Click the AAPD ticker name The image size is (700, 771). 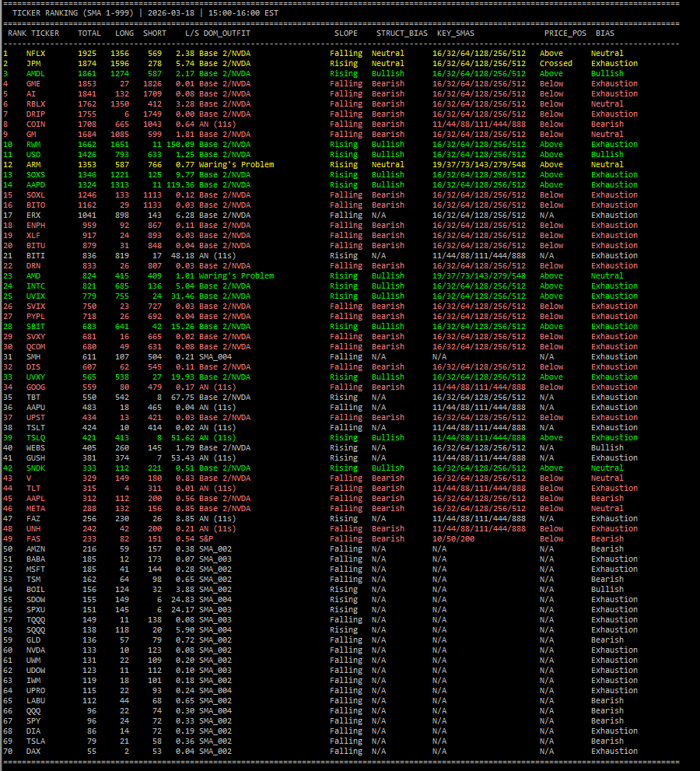coord(36,185)
